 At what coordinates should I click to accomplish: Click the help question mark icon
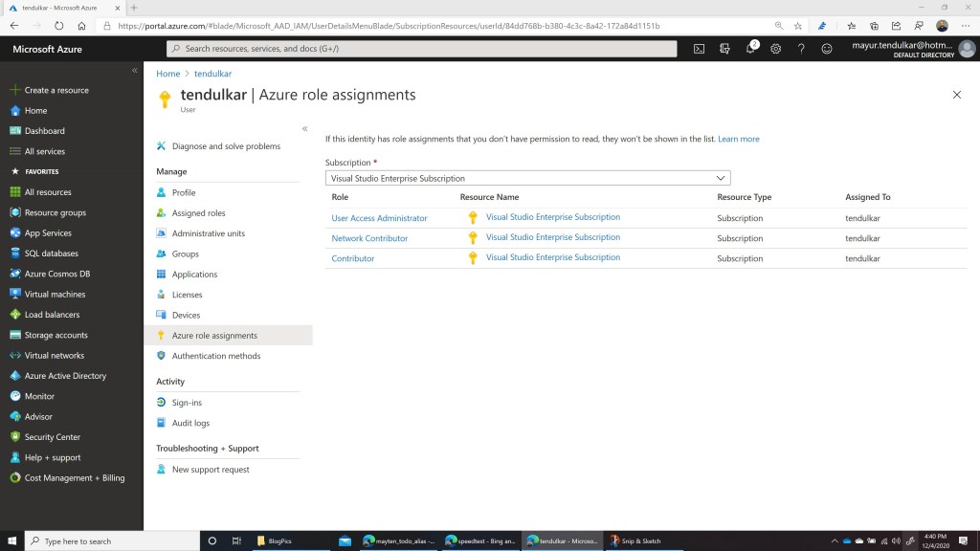pyautogui.click(x=801, y=49)
